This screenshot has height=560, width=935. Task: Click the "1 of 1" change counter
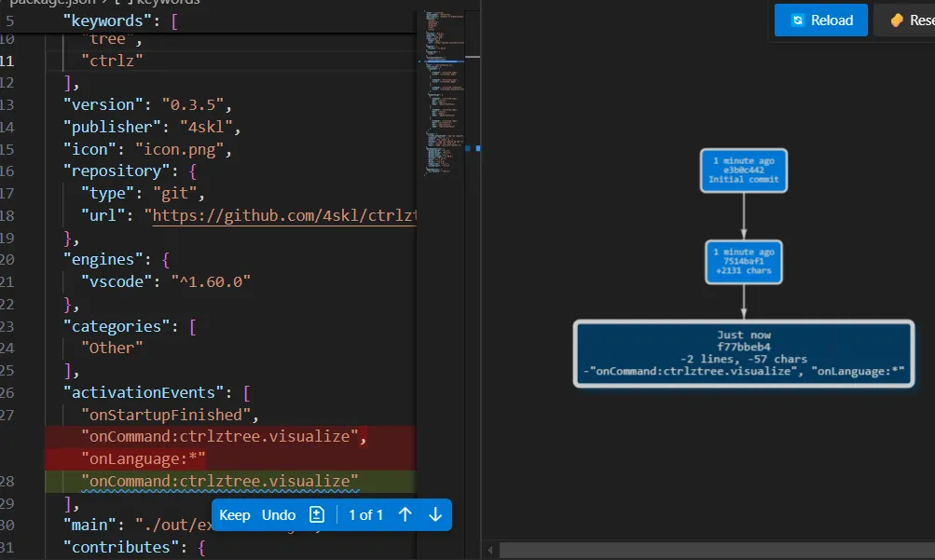pos(365,514)
